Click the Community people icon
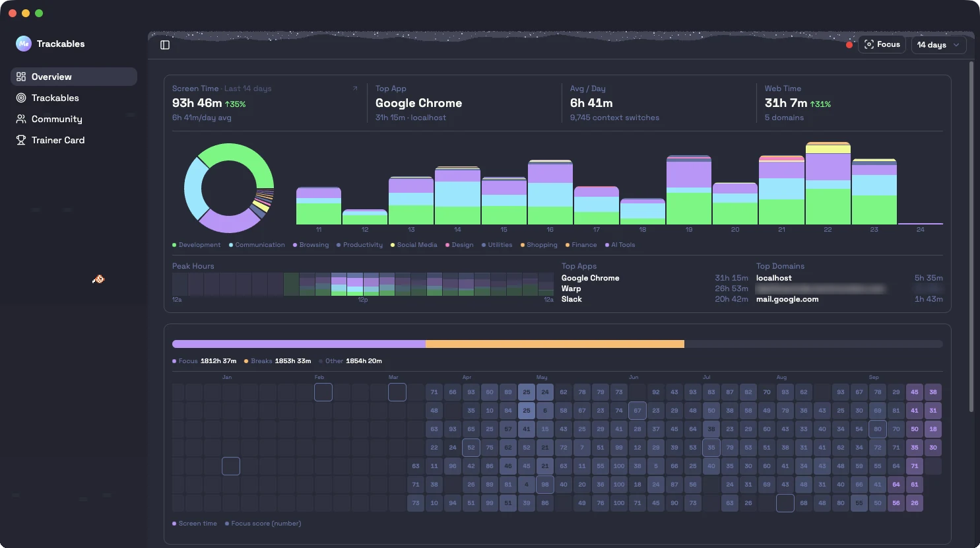Image resolution: width=980 pixels, height=548 pixels. (21, 119)
